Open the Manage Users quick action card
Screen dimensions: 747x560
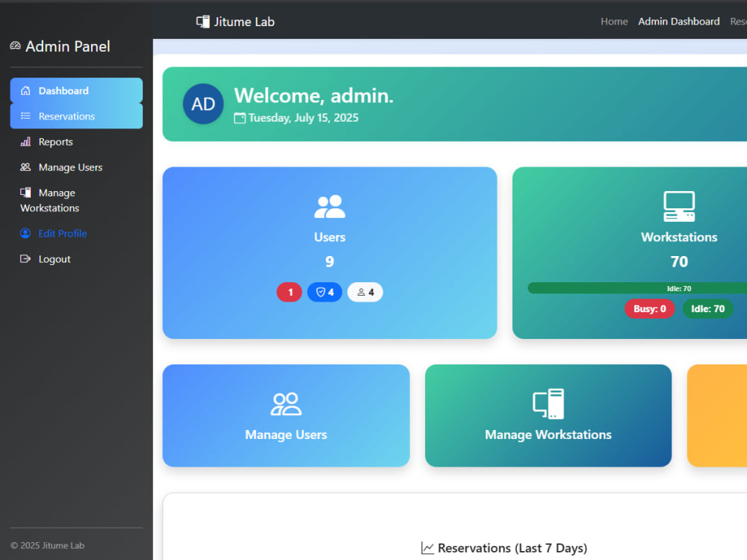pyautogui.click(x=286, y=416)
